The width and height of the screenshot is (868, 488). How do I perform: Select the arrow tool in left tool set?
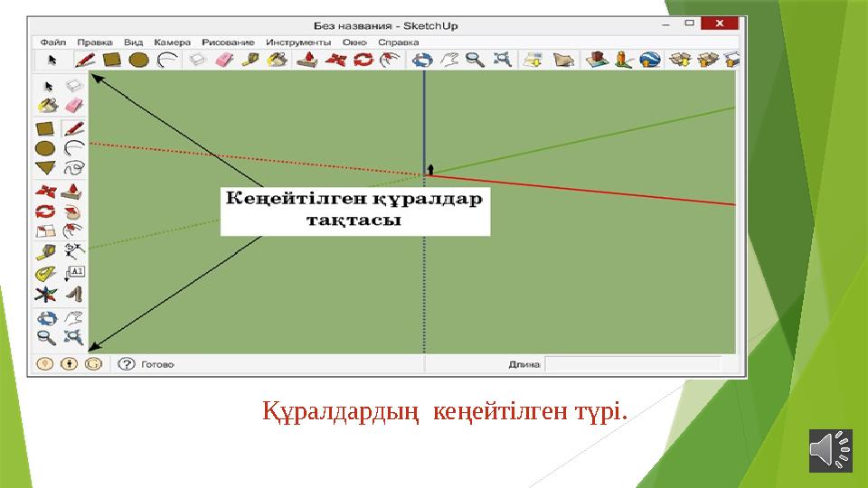pos(48,87)
